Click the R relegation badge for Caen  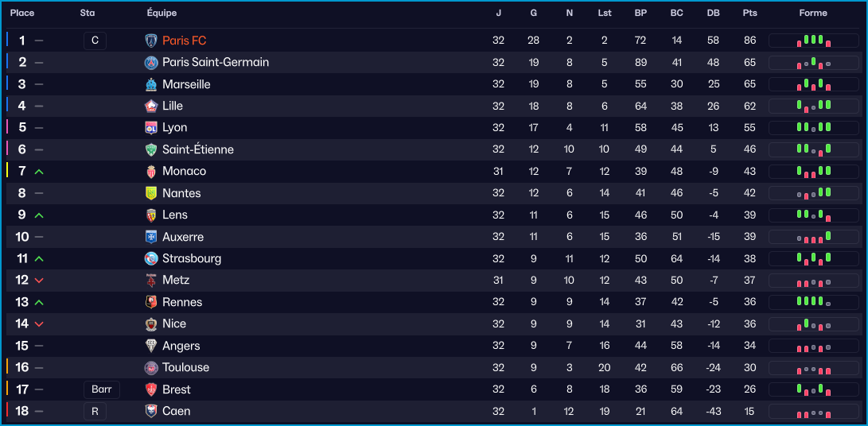click(94, 411)
